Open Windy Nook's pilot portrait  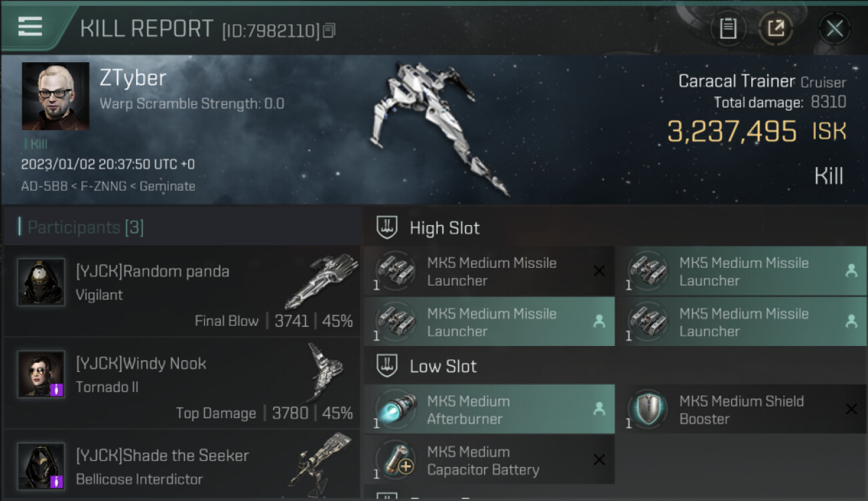coord(41,374)
